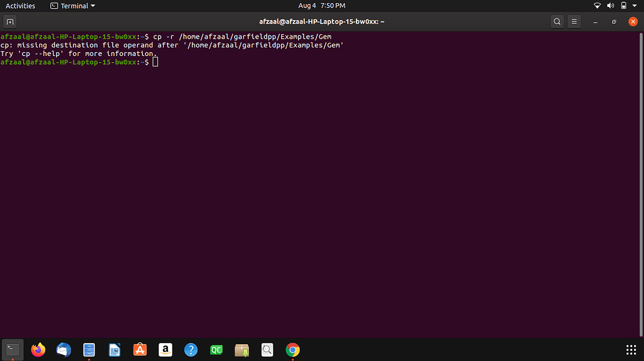Click the cursor at the current prompt
The width and height of the screenshot is (644, 361).
coord(156,62)
